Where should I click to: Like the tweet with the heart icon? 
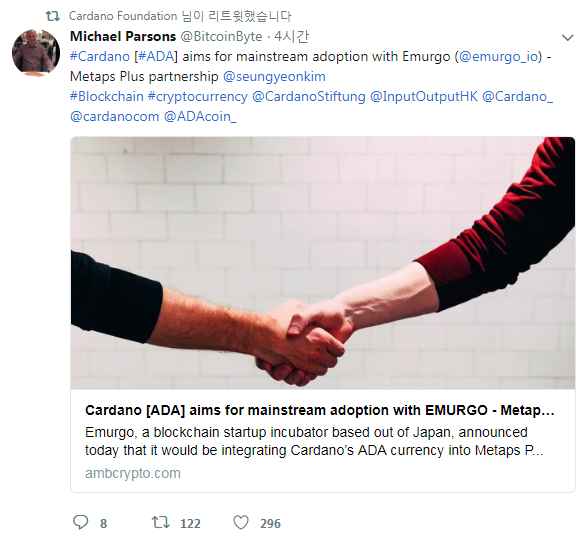click(241, 522)
